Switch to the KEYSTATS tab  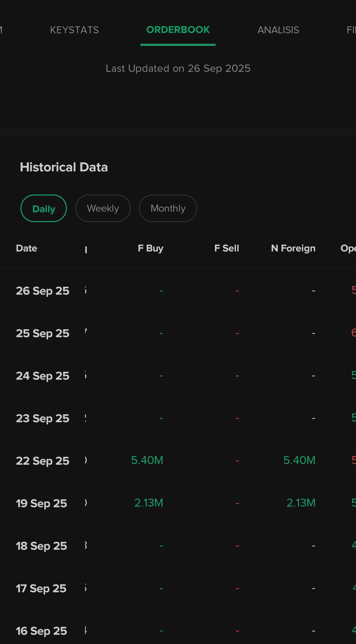point(74,30)
